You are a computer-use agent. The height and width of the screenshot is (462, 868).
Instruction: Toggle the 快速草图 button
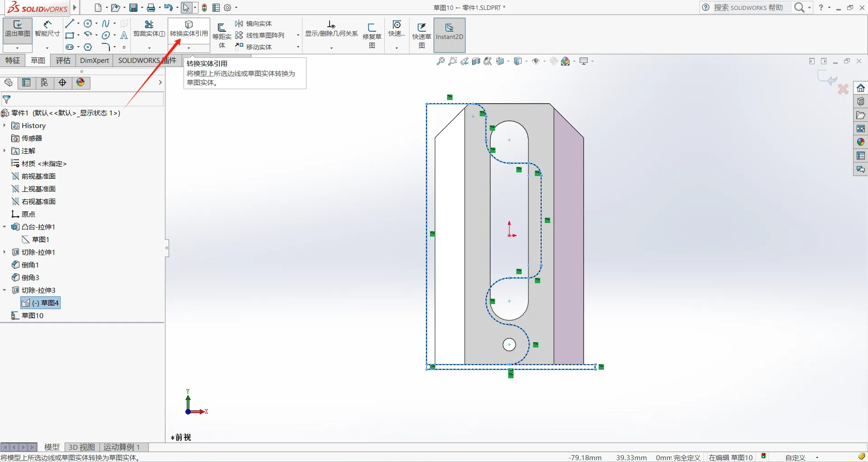pyautogui.click(x=422, y=35)
